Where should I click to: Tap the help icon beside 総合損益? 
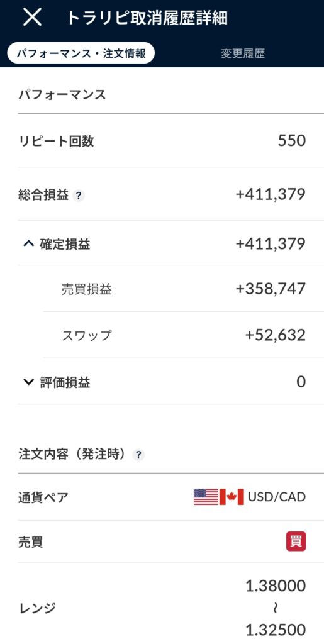[x=79, y=196]
